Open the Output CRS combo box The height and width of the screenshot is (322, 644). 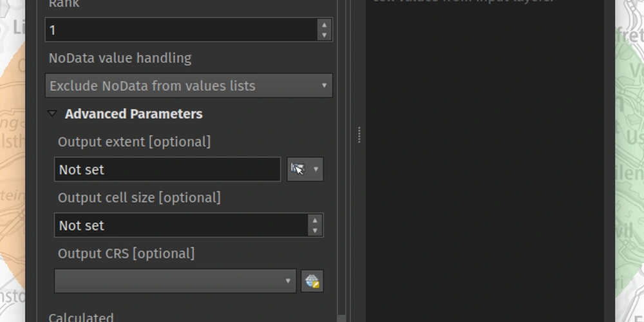coord(175,281)
